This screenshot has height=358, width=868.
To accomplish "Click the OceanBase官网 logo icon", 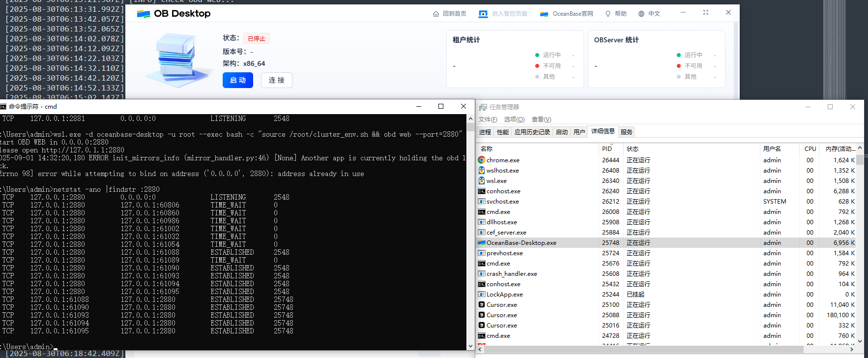I will tap(544, 14).
